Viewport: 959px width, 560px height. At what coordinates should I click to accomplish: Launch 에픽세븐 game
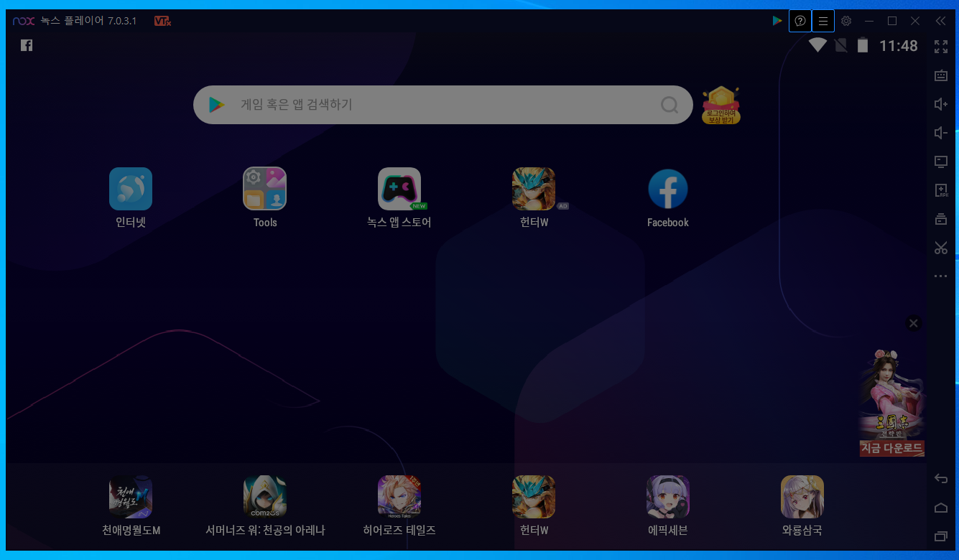668,497
